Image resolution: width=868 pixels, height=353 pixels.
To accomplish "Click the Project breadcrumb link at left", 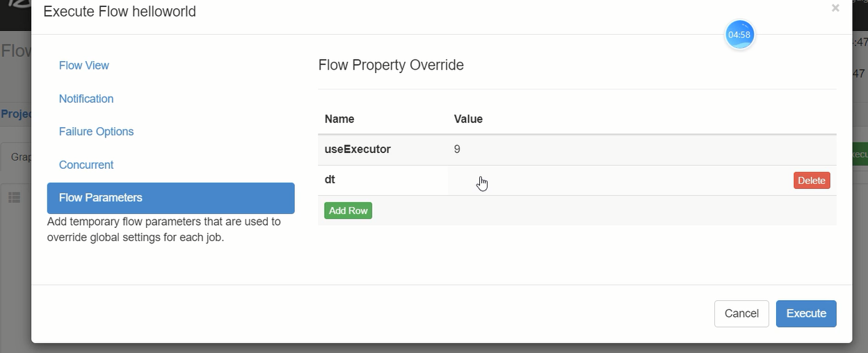I will 15,114.
